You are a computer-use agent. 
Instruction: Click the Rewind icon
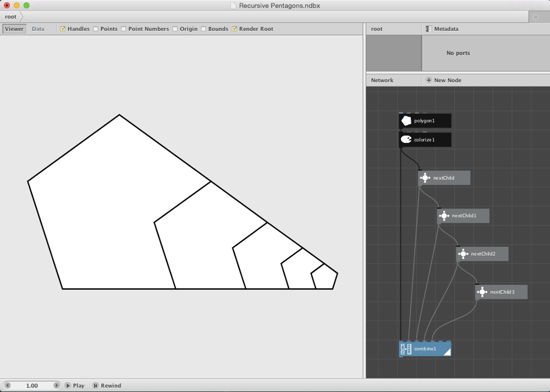95,385
